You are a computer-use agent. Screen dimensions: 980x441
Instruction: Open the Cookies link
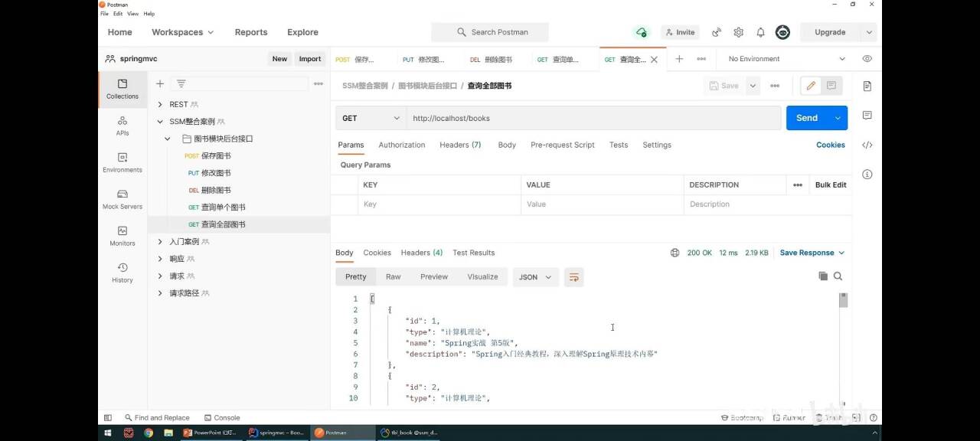coord(831,145)
